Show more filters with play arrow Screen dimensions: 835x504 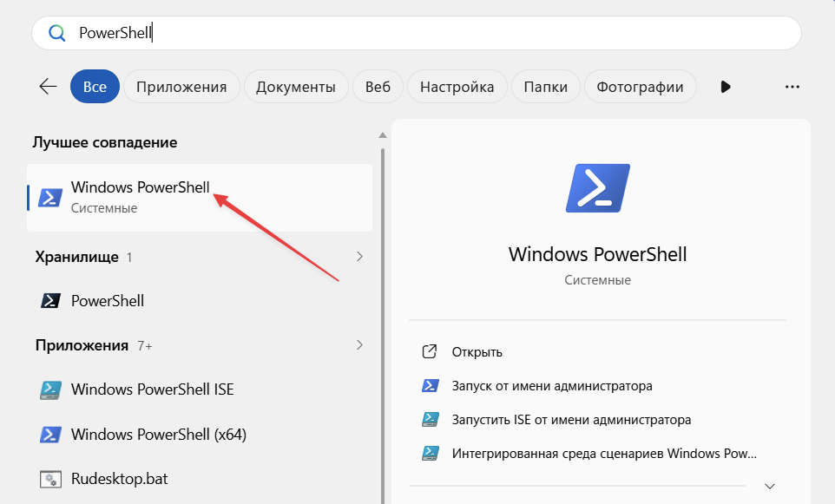click(726, 86)
